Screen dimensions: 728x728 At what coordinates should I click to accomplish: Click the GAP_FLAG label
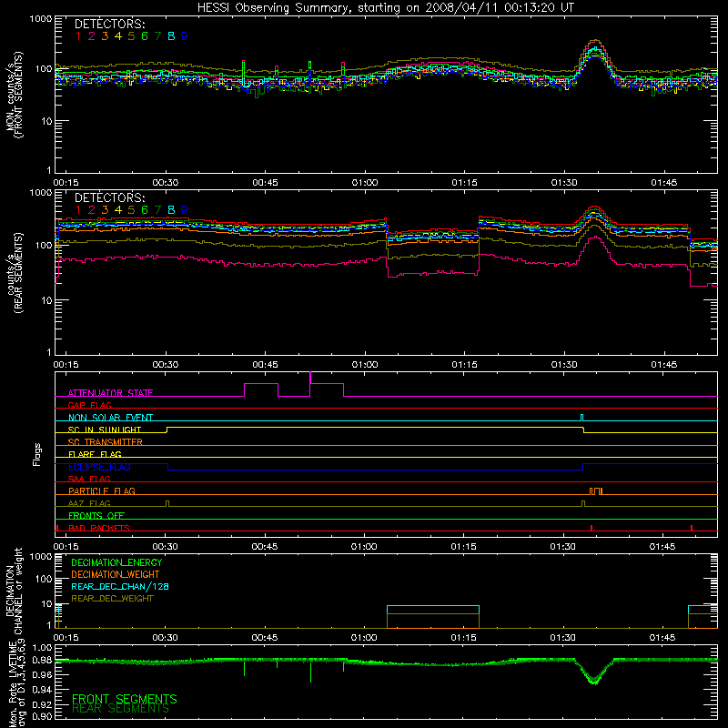pyautogui.click(x=89, y=405)
